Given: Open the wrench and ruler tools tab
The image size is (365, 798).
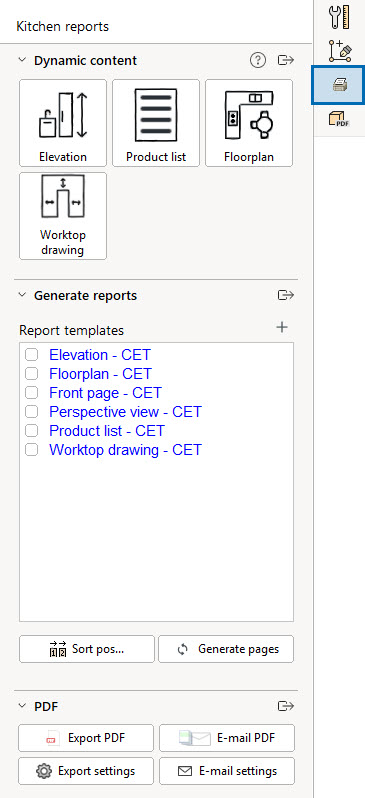Looking at the screenshot, I should point(340,17).
